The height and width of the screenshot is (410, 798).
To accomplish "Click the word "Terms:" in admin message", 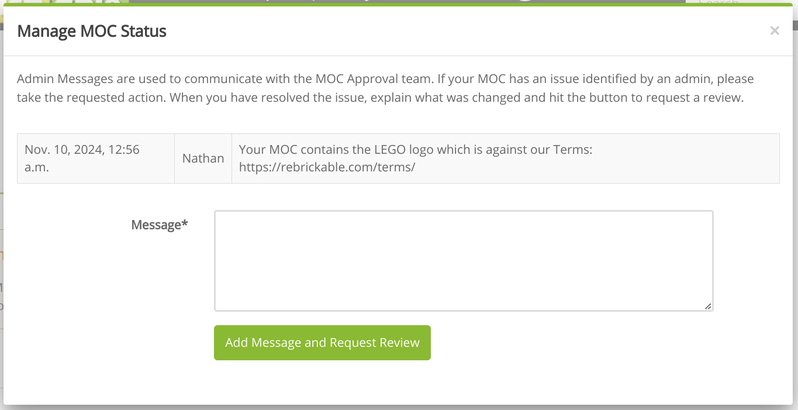I will 570,150.
